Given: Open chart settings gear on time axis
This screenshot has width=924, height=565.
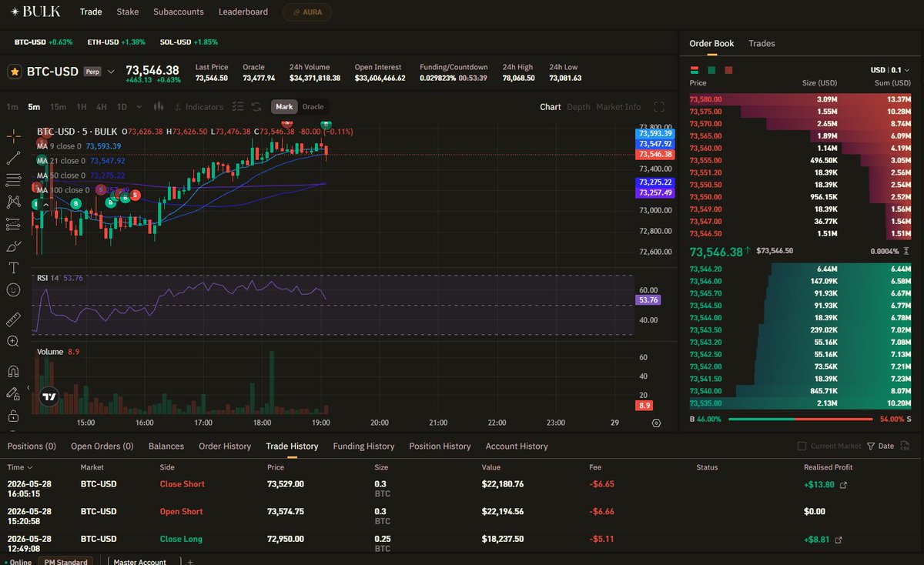Looking at the screenshot, I should (x=656, y=423).
